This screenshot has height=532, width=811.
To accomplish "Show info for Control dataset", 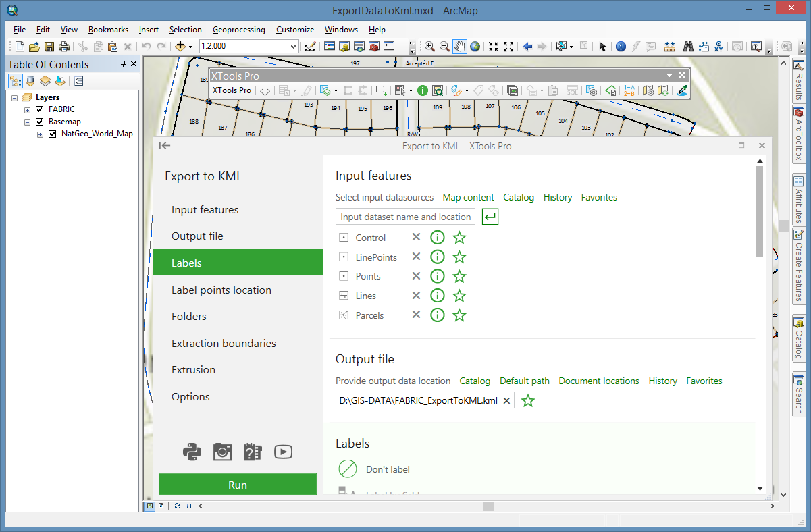I will (x=438, y=238).
